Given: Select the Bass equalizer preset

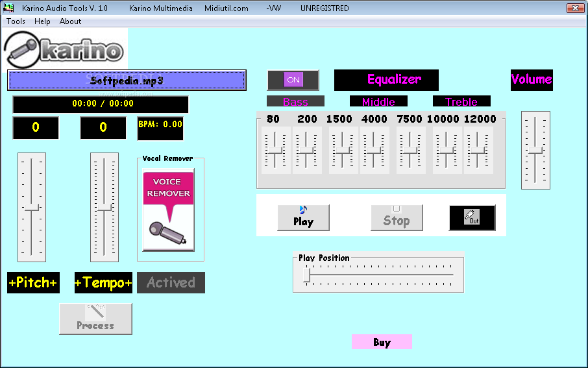Looking at the screenshot, I should click(x=295, y=101).
